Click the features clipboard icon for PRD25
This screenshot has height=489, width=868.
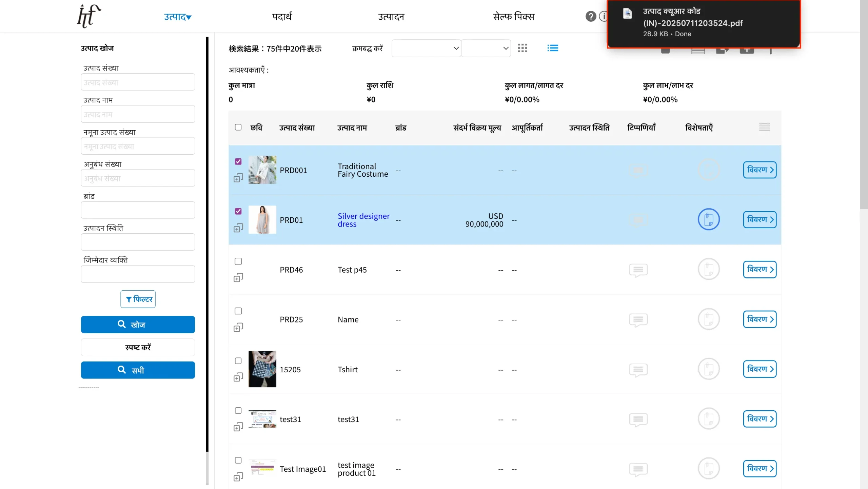click(x=709, y=319)
